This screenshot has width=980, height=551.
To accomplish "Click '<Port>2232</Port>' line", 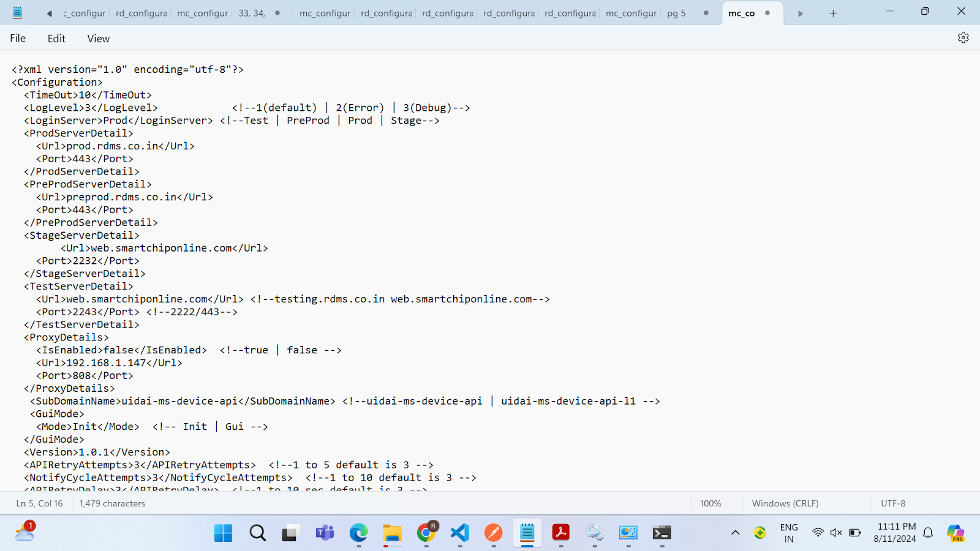I will coord(88,261).
